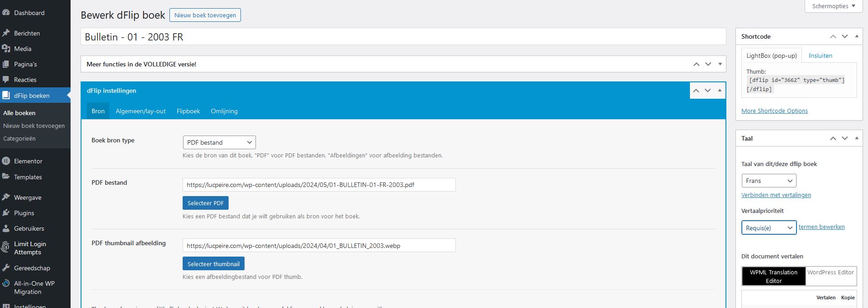Select WordPress Editor option
The height and width of the screenshot is (308, 868).
(831, 273)
